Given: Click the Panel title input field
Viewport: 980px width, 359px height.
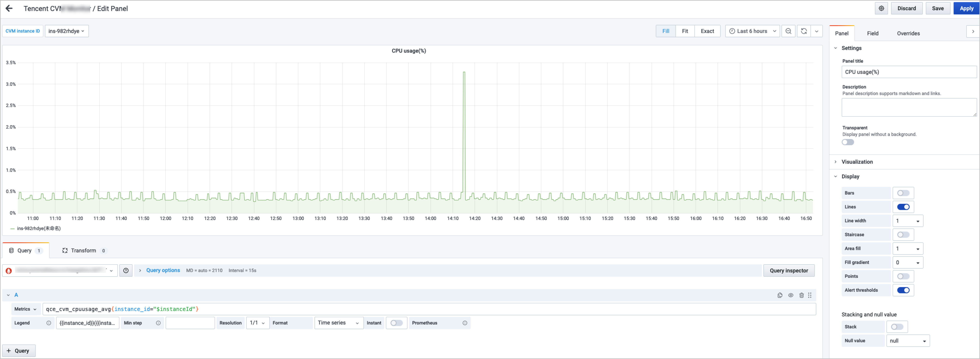Looking at the screenshot, I should pyautogui.click(x=909, y=72).
